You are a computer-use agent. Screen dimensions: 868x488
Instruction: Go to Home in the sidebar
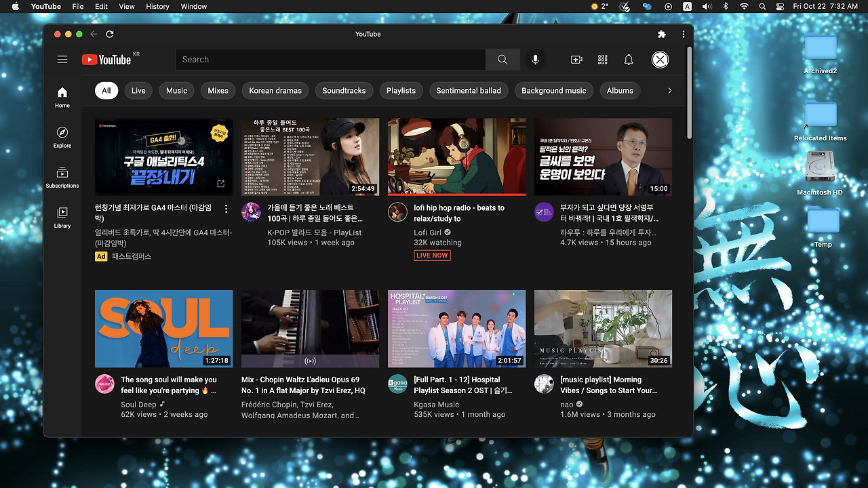(x=62, y=97)
